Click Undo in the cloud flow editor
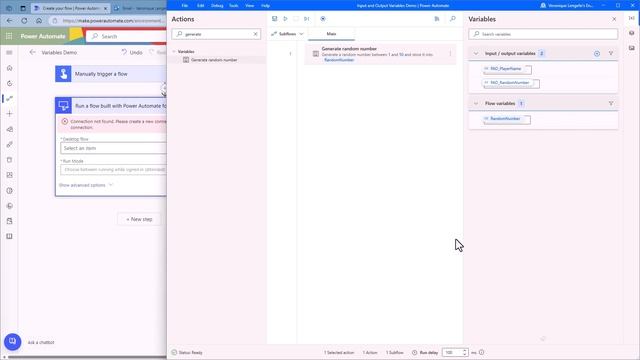This screenshot has height=360, width=640. coord(132,52)
